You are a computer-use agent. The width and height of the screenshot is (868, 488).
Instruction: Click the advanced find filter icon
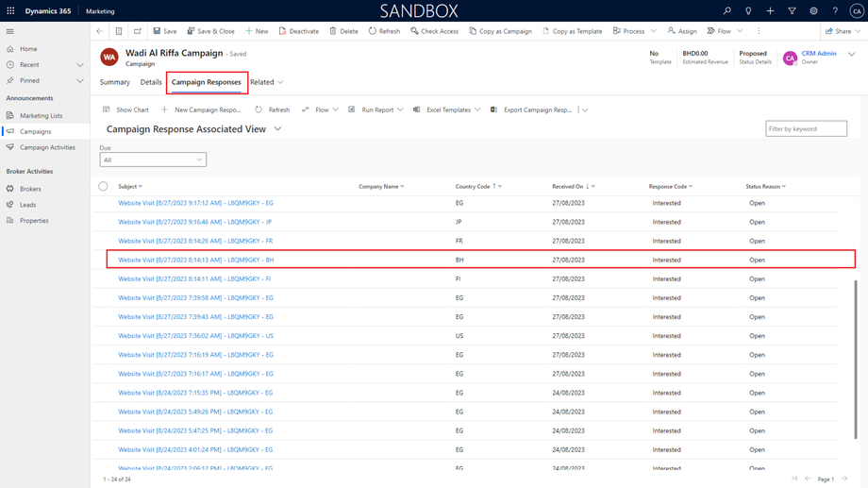point(792,11)
